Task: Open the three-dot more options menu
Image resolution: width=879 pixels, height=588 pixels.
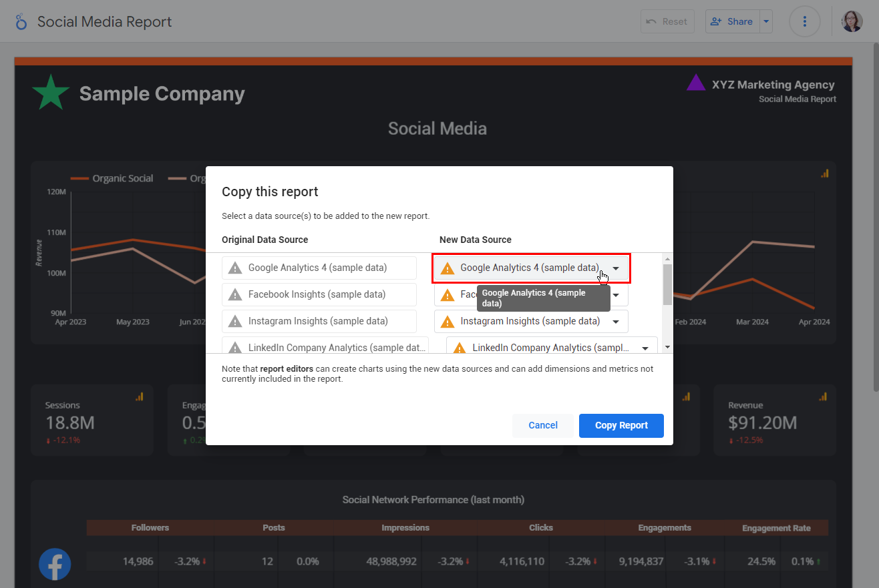Action: click(x=805, y=22)
